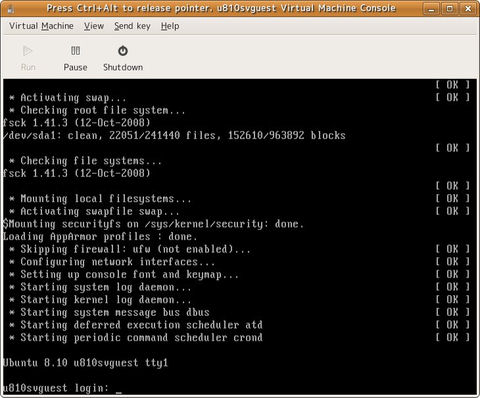Minimize the Virtual Machine Console window
The height and width of the screenshot is (398, 480).
(x=431, y=9)
